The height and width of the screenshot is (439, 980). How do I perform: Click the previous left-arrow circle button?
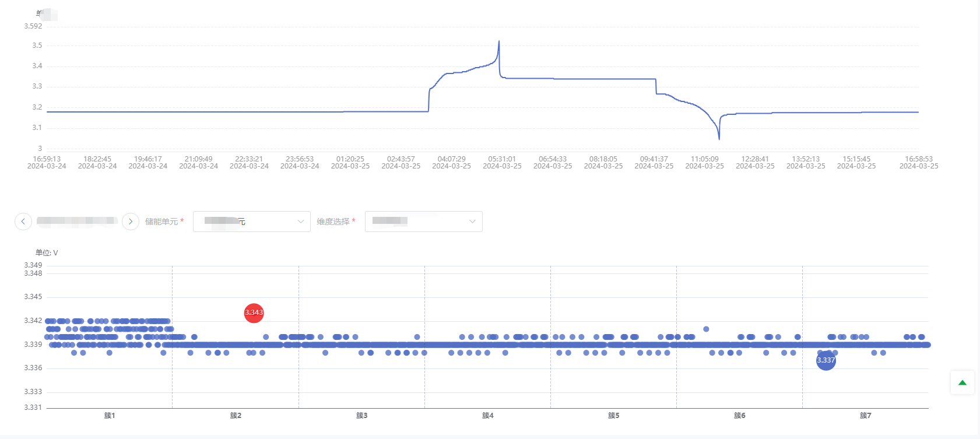tap(23, 222)
